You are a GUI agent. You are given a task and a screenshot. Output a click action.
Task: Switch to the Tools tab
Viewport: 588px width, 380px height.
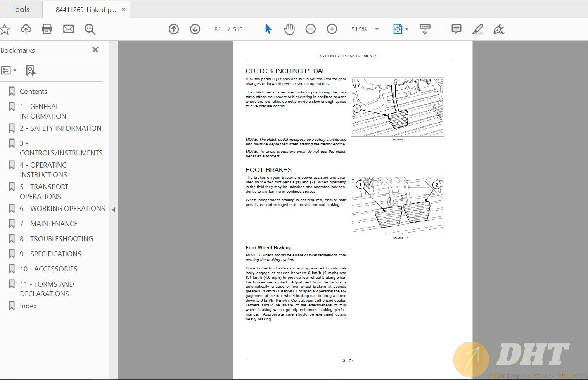[x=21, y=9]
